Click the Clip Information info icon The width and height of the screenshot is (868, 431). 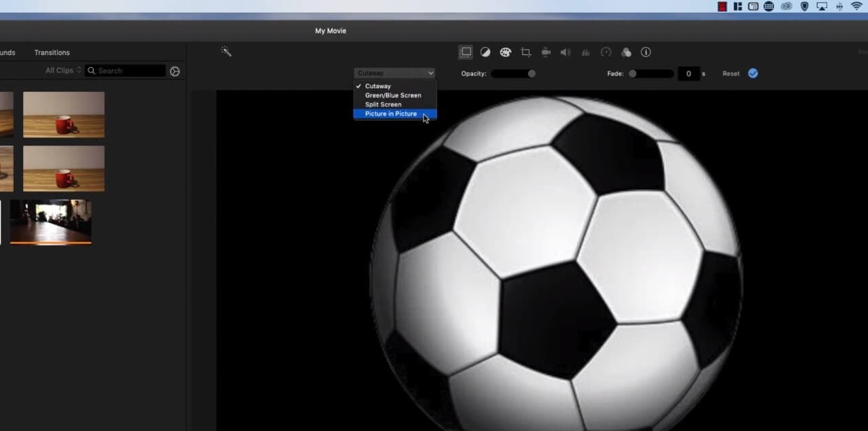[646, 52]
